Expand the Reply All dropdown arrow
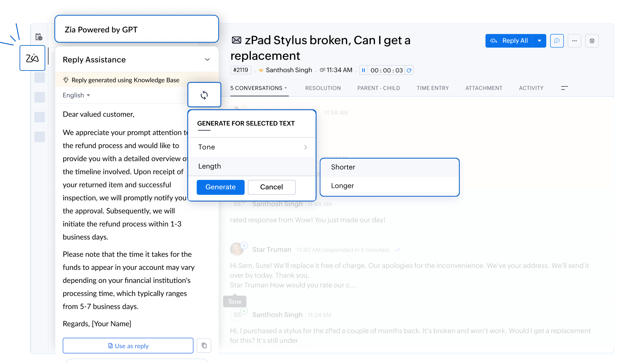Viewport: 644px width, 362px height. coord(539,41)
